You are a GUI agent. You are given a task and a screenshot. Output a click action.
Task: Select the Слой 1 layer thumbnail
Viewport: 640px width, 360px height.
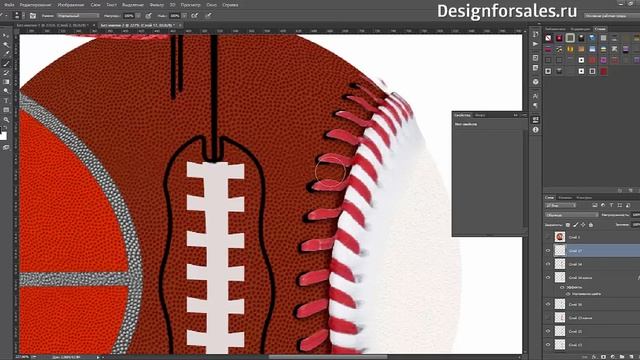(560, 237)
